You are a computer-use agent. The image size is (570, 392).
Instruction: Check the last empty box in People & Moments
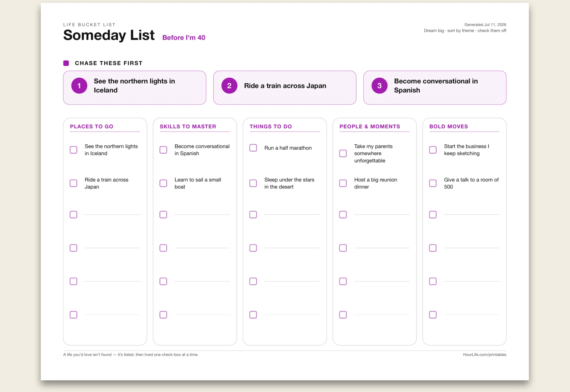point(343,315)
